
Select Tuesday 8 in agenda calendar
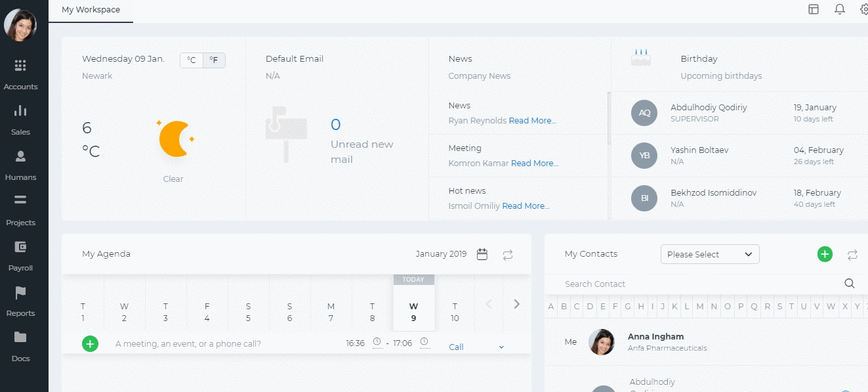372,312
